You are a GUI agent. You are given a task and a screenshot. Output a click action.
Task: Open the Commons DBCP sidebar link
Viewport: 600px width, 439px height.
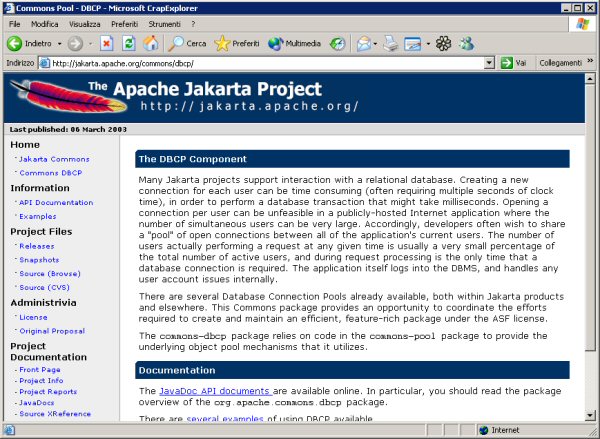[51, 173]
